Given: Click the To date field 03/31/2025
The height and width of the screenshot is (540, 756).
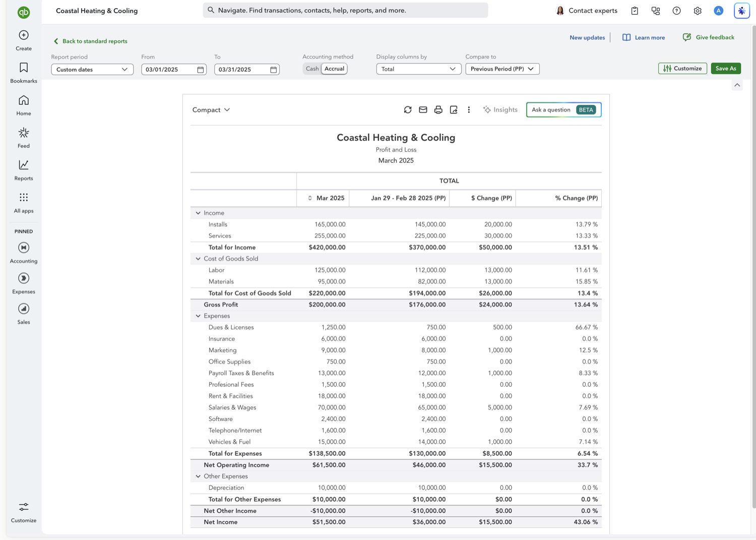Looking at the screenshot, I should 246,70.
